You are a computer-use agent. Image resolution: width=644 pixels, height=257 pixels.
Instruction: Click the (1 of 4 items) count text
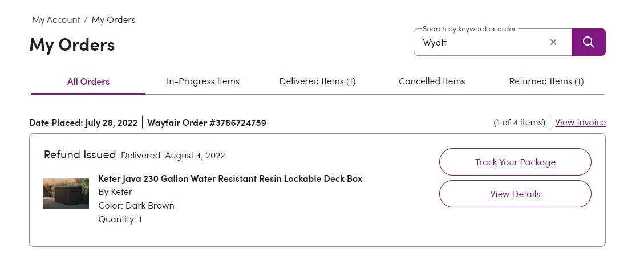519,123
